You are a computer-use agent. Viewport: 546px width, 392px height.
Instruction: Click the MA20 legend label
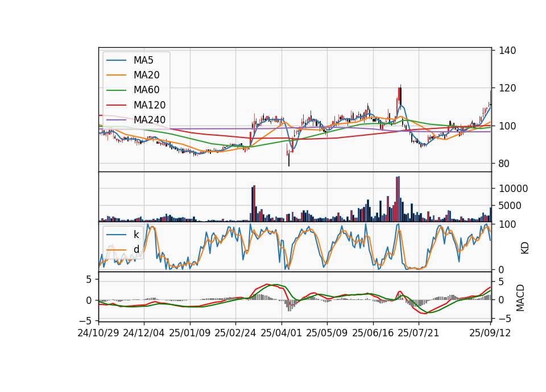[x=146, y=75]
